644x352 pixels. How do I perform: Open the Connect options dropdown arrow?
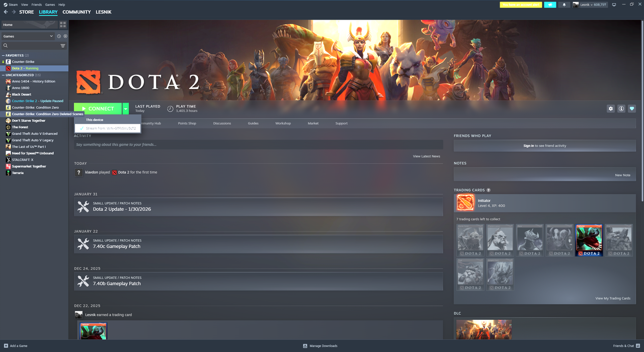click(x=125, y=109)
